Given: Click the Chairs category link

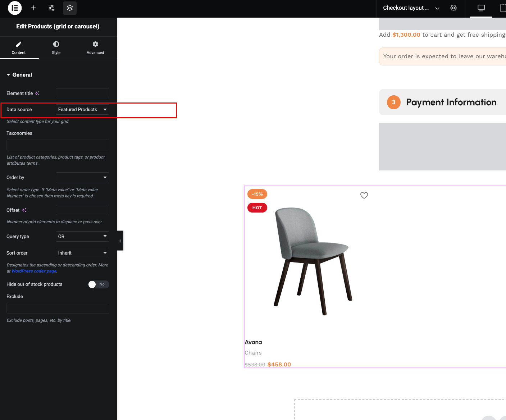Looking at the screenshot, I should point(253,353).
